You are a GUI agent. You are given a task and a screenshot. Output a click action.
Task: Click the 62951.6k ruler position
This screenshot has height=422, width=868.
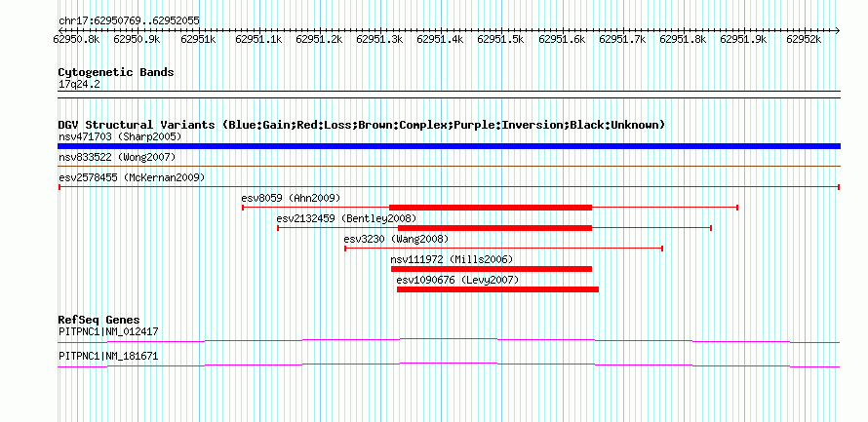[562, 39]
